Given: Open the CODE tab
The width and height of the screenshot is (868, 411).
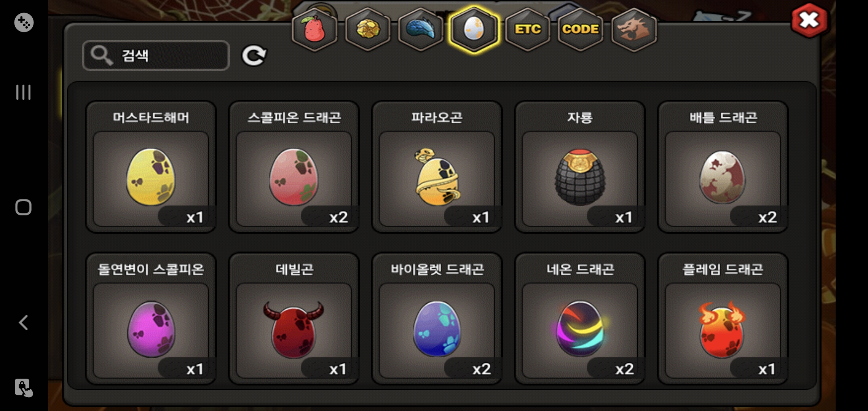Looking at the screenshot, I should pos(581,29).
